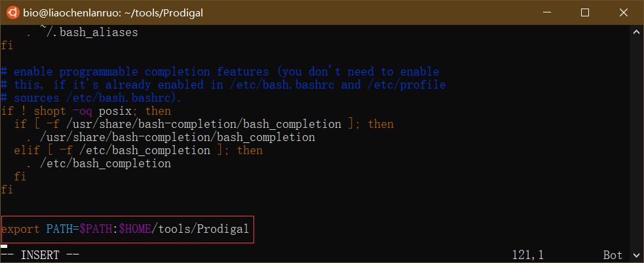Click the 'if ! shopt -oq posix' line

tap(86, 111)
